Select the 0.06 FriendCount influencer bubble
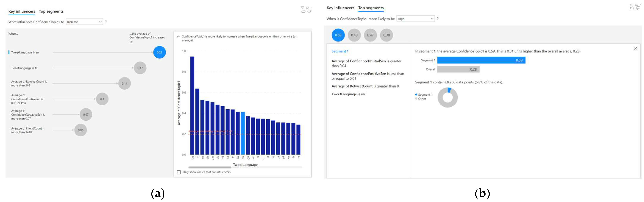Screen dimensions: 644x202 [x=80, y=130]
